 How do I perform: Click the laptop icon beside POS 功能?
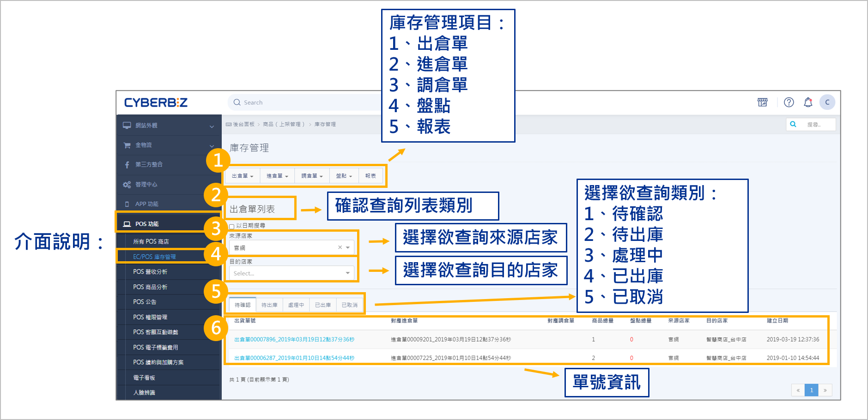click(127, 224)
